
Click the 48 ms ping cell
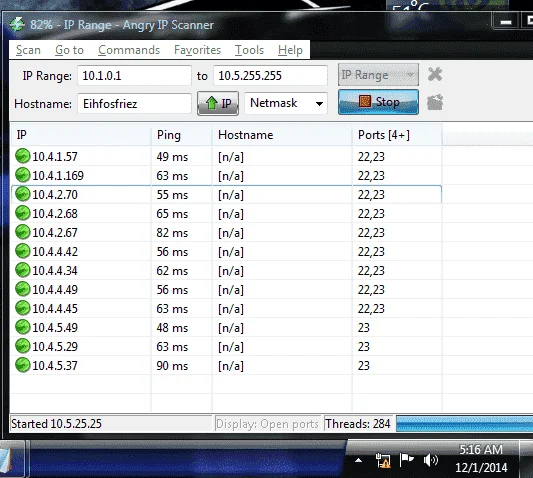(172, 328)
